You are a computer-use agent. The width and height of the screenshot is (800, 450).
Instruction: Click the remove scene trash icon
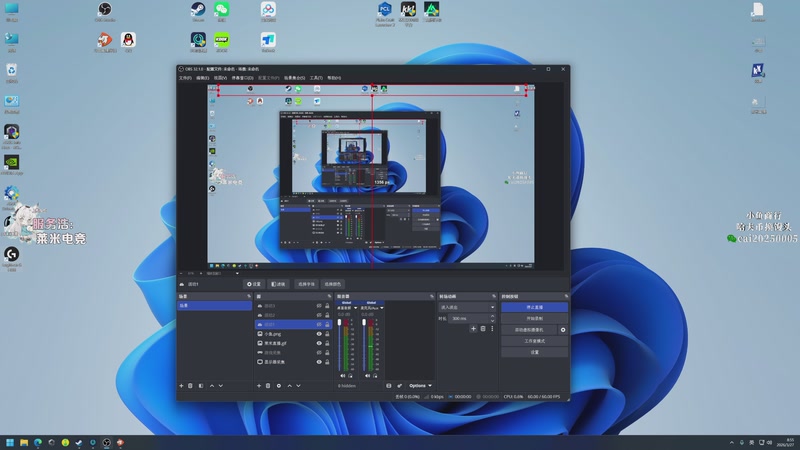click(x=191, y=385)
